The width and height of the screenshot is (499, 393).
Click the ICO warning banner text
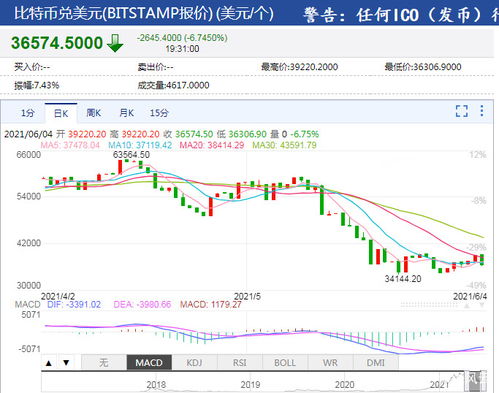click(401, 15)
